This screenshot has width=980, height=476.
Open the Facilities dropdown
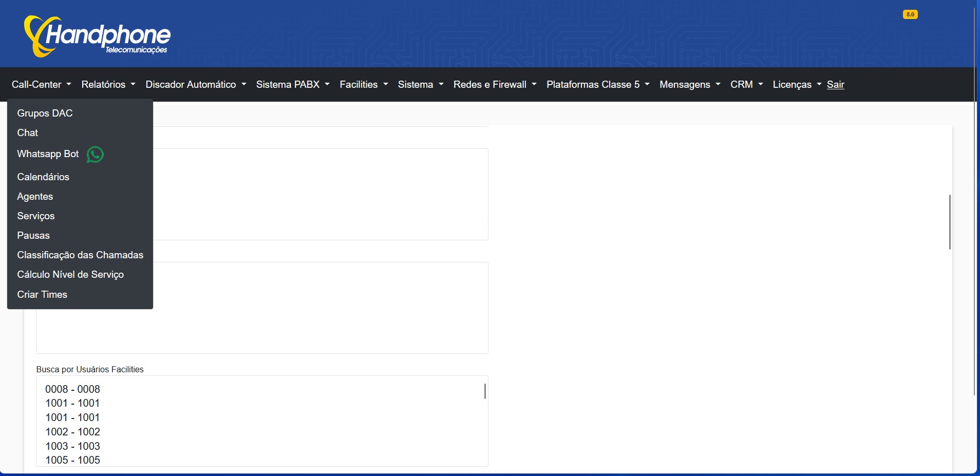(363, 85)
